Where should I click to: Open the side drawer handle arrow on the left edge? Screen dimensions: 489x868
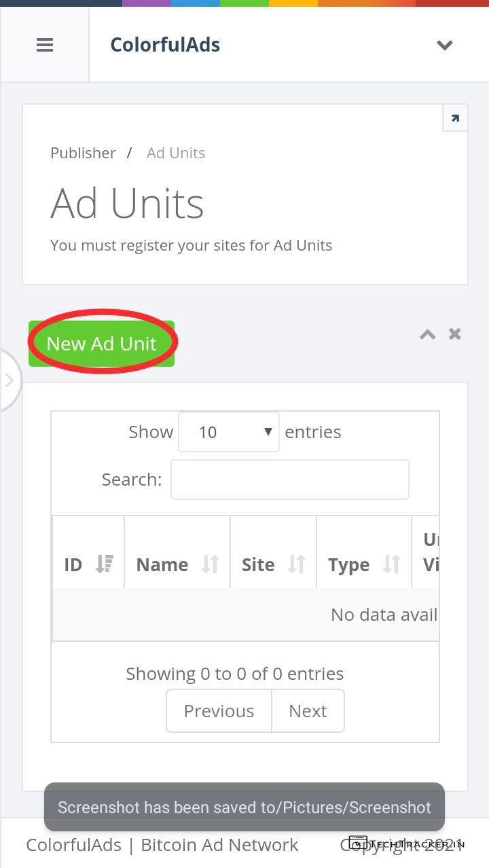[10, 380]
